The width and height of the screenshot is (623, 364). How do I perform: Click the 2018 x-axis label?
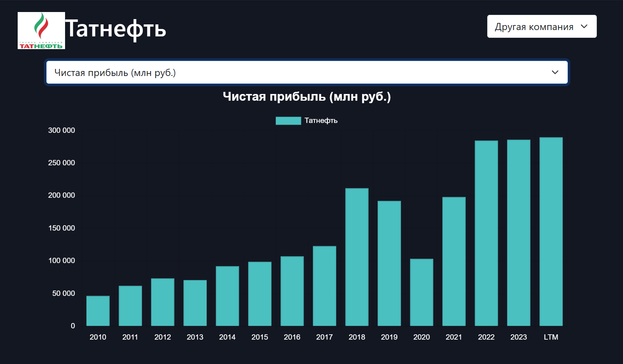pos(357,337)
